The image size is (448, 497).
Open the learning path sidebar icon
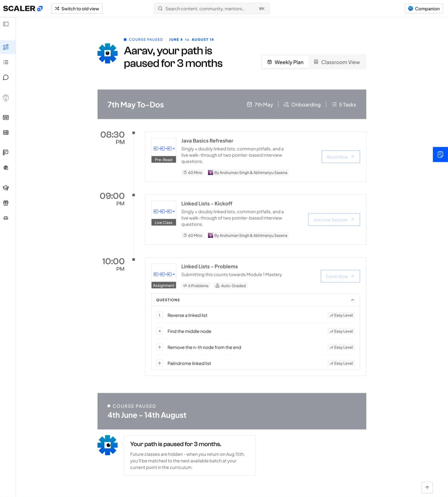(6, 47)
